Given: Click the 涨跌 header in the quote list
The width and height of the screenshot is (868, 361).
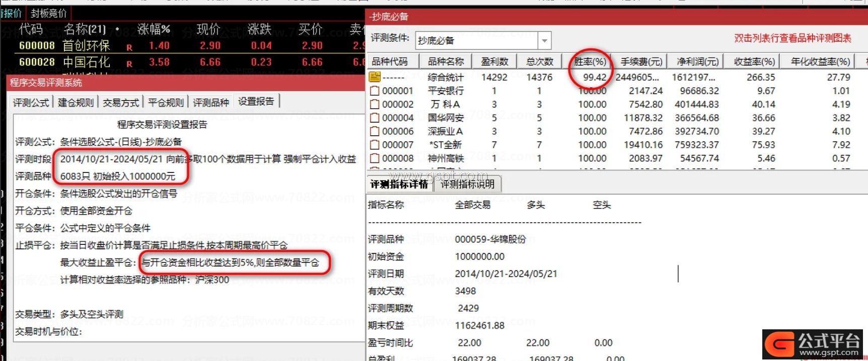Looking at the screenshot, I should pyautogui.click(x=260, y=29).
